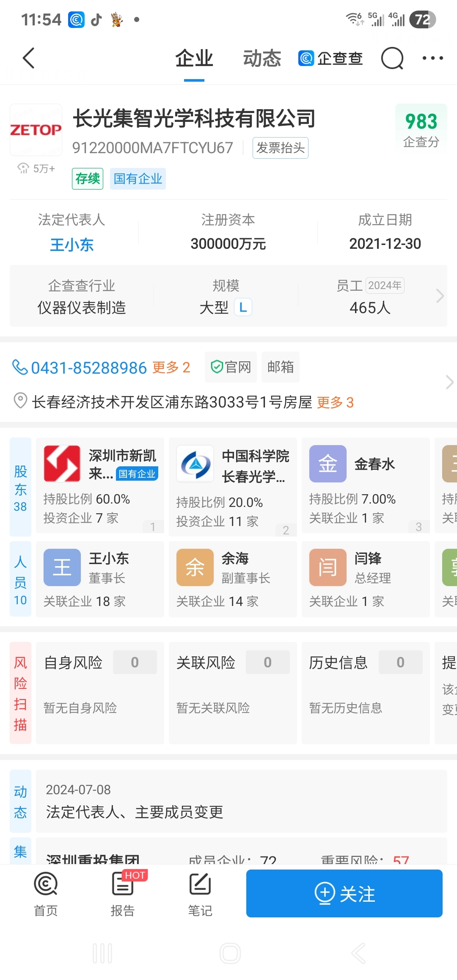Tap 持股比例 60.0% on 深圳市新凯来 card

pyautogui.click(x=87, y=499)
